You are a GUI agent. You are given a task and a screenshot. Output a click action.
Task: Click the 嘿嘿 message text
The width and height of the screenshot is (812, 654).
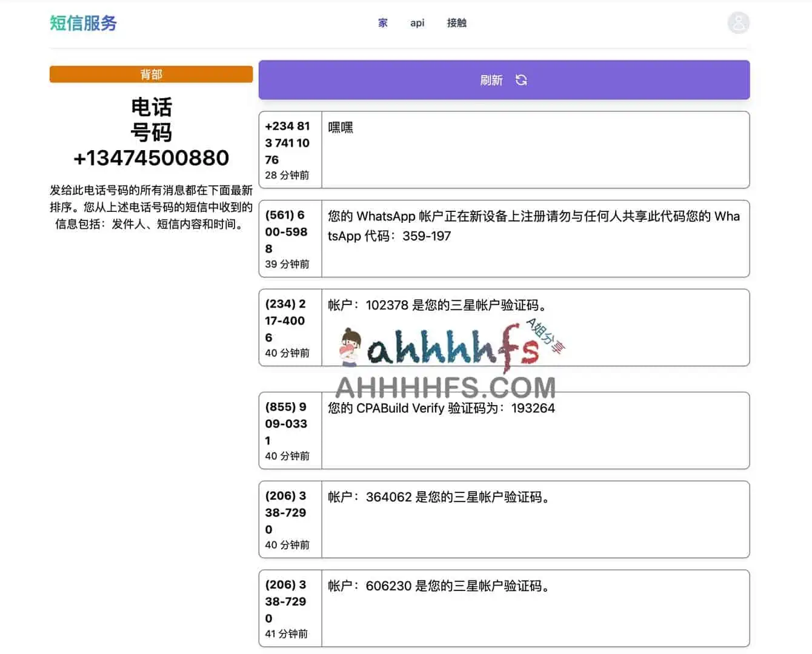coord(341,127)
